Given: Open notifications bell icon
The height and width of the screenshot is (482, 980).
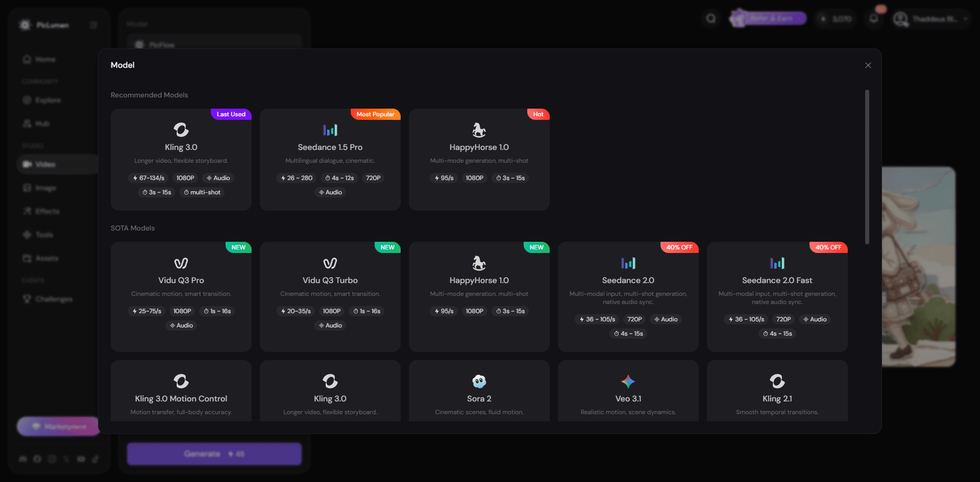Looking at the screenshot, I should tap(874, 19).
